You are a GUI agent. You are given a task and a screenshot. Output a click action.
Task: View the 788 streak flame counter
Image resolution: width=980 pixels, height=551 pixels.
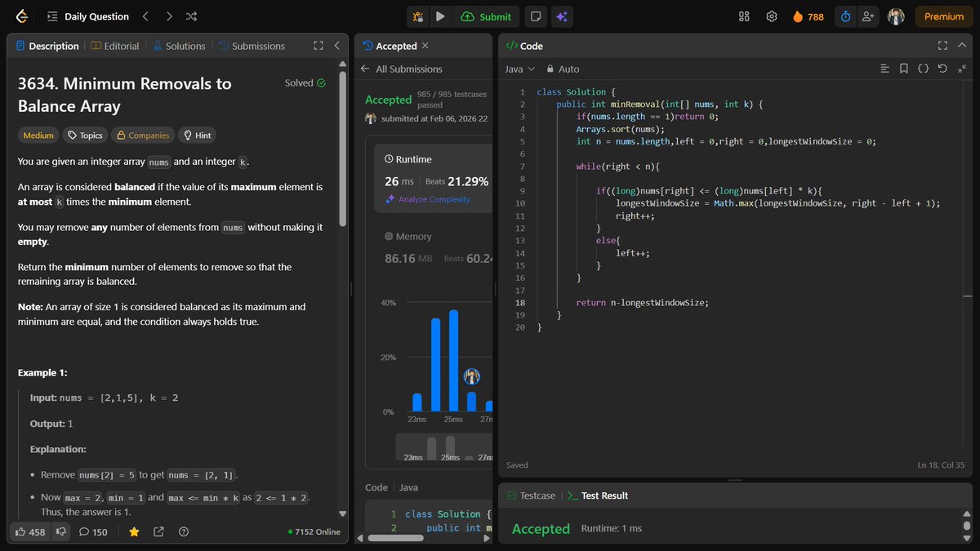click(808, 16)
